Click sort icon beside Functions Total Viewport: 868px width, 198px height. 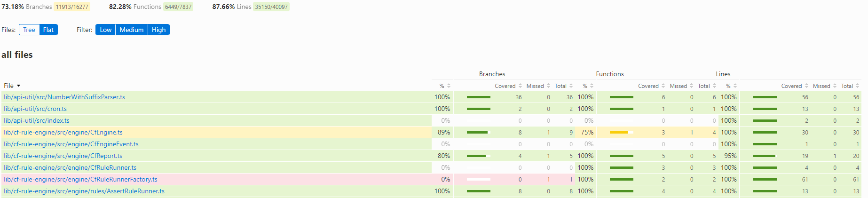pos(714,86)
